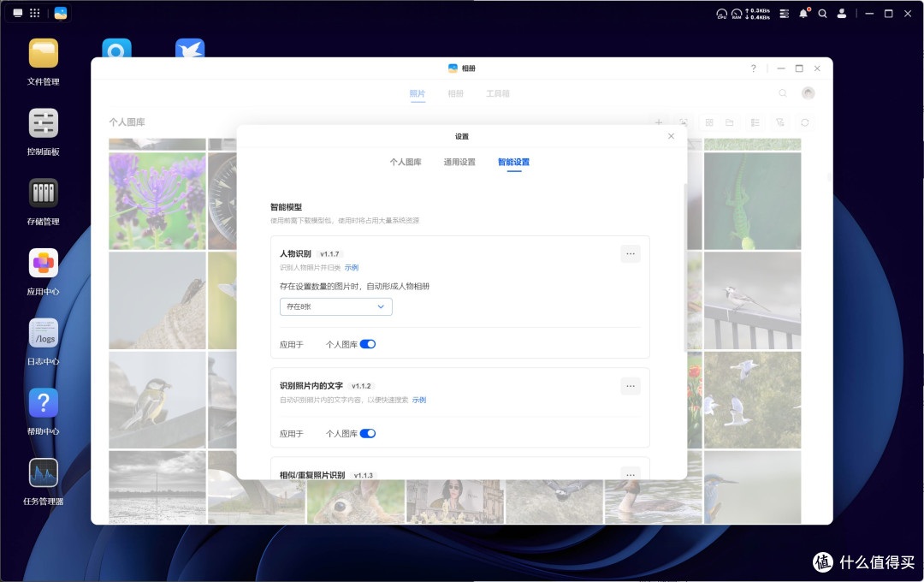Close the 设置 dialog
The width and height of the screenshot is (924, 582).
[x=672, y=136]
